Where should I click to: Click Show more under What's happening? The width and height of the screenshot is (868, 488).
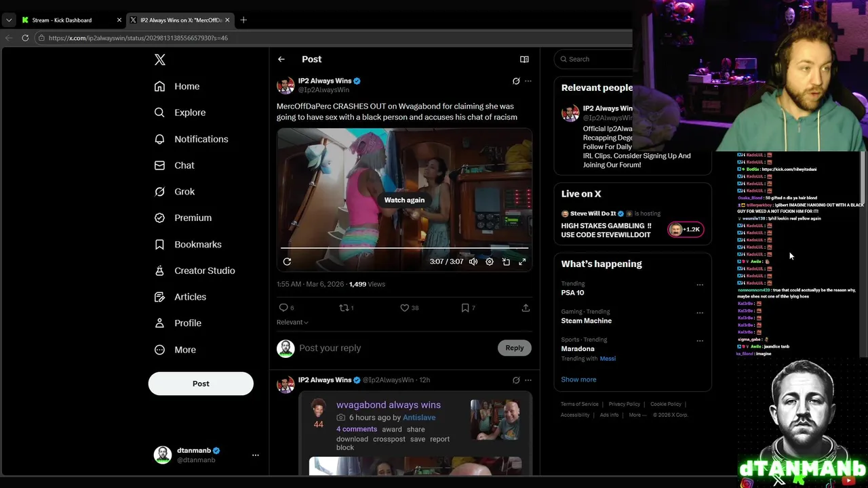pyautogui.click(x=578, y=380)
